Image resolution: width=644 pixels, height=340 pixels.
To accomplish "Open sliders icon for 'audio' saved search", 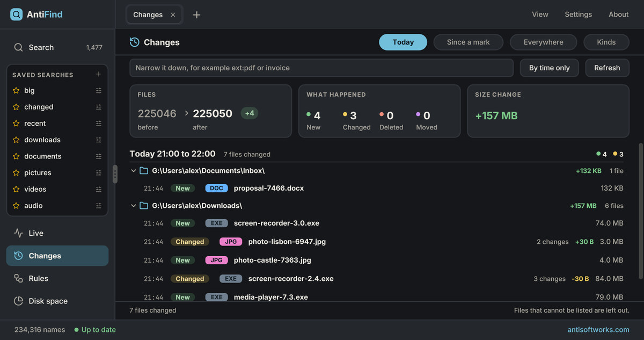I will coord(99,206).
